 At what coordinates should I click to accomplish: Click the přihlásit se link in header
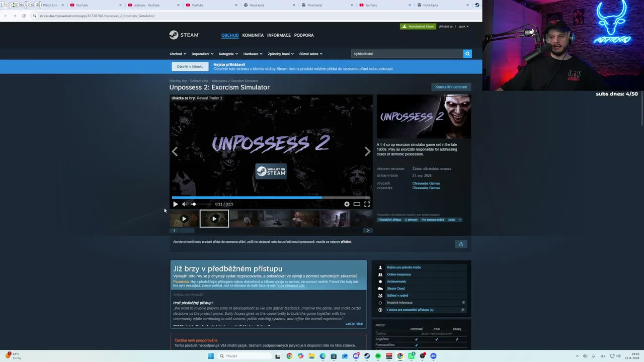445,26
